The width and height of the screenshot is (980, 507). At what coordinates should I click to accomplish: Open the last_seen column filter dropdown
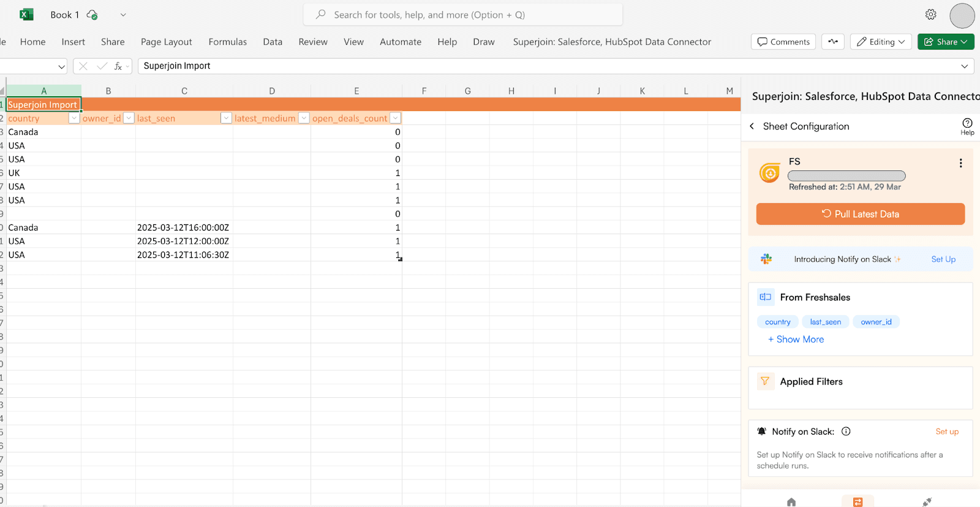[x=226, y=118]
